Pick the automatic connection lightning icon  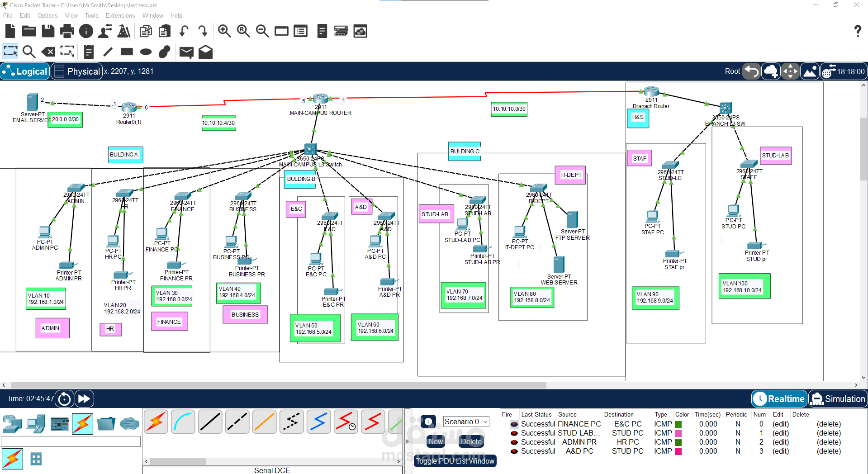(156, 422)
